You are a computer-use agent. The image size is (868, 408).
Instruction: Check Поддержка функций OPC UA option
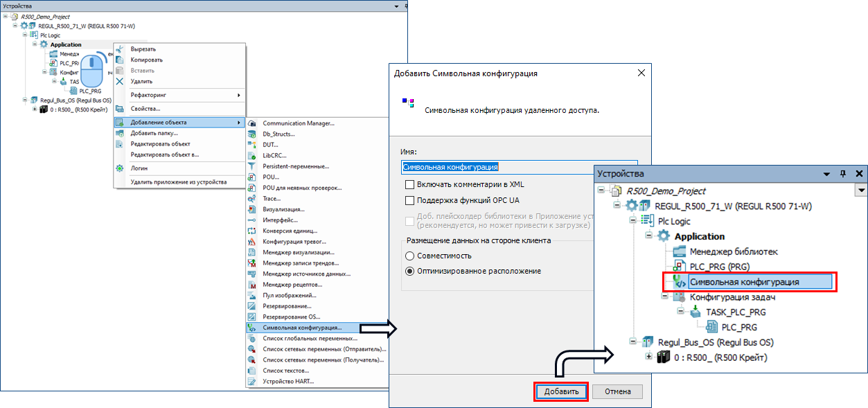coord(410,200)
